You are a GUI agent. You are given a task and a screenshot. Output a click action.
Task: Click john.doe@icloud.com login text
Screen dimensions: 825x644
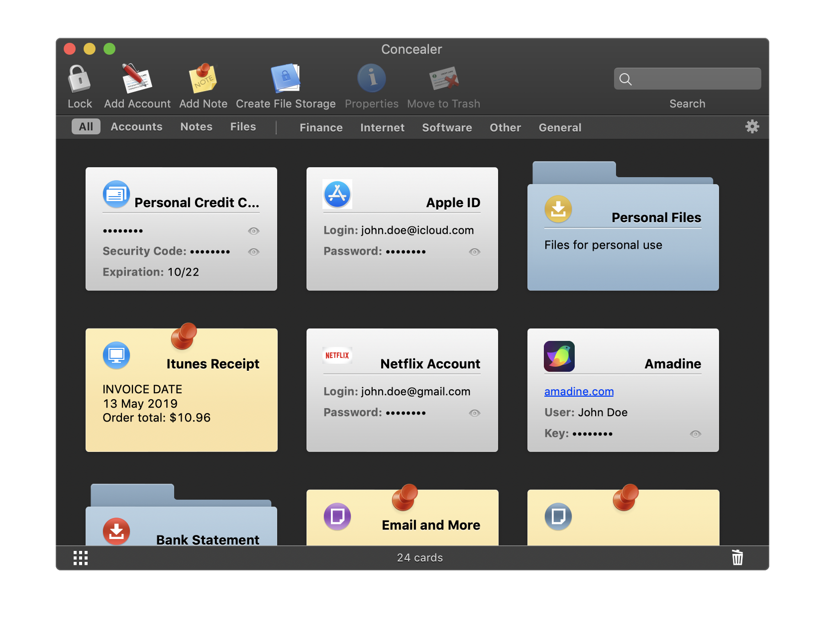coord(417,230)
